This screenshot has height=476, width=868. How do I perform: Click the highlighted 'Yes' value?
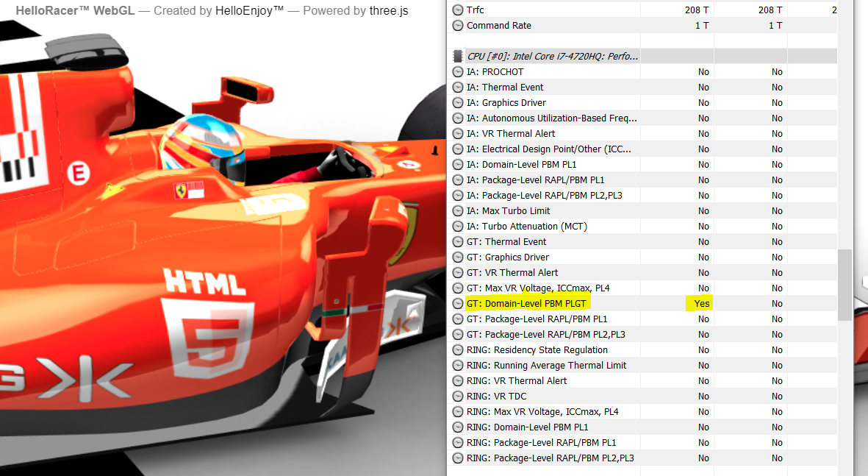click(701, 304)
